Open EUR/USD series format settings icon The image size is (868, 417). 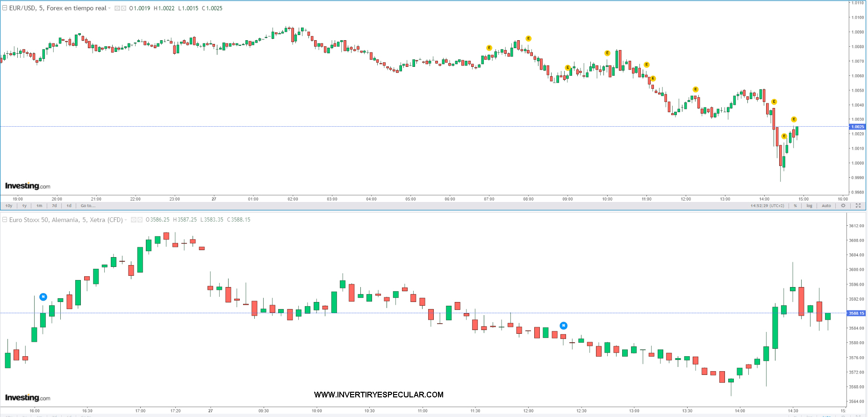point(123,8)
